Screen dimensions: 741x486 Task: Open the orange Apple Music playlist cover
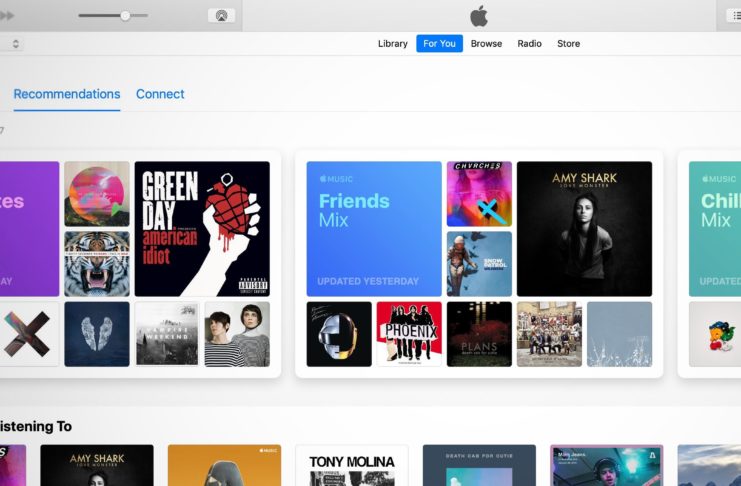click(224, 465)
